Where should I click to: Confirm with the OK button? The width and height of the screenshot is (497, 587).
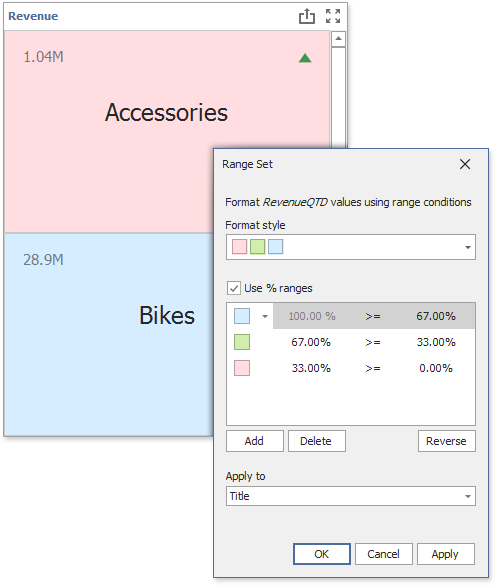[322, 554]
